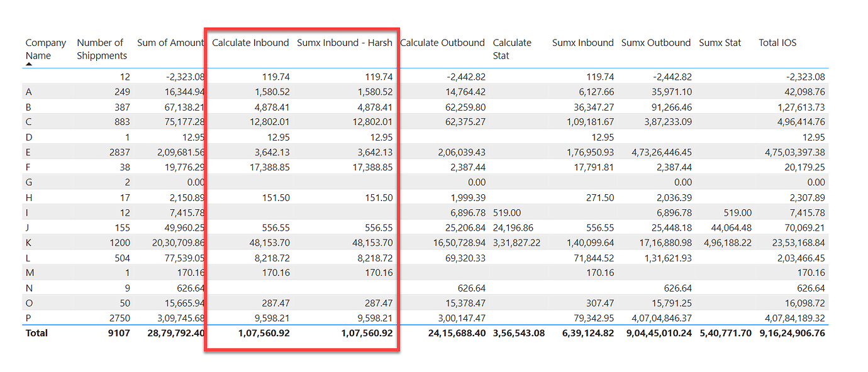Sort by the Sumx Inbound - Harsh column
868x372 pixels.
345,42
